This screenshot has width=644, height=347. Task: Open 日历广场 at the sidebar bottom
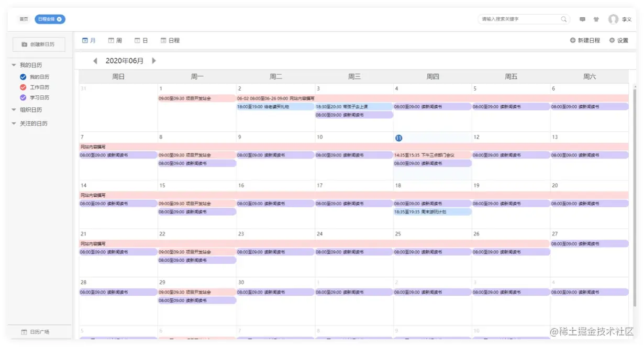36,332
